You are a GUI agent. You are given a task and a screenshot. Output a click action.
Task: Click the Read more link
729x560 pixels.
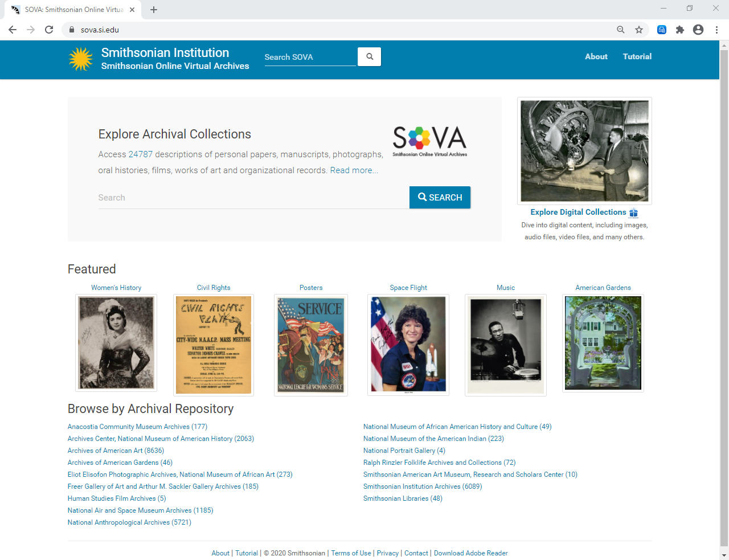click(354, 170)
